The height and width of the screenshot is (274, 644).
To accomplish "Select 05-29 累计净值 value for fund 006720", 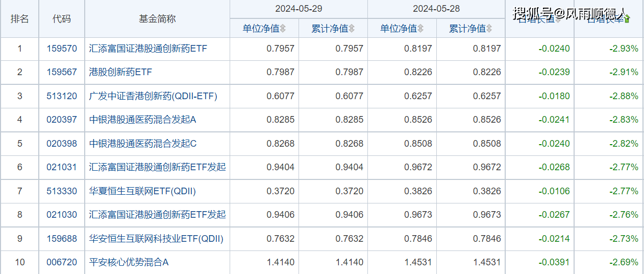I will point(350,262).
